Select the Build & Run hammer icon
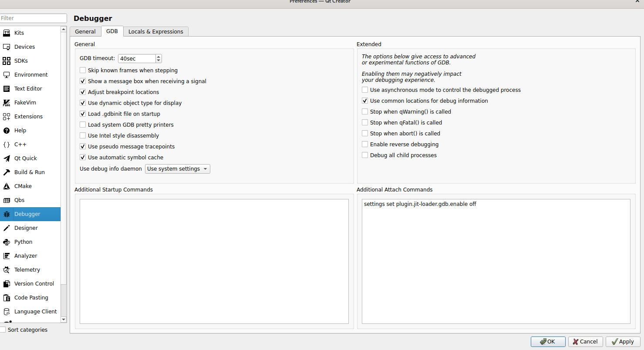 pyautogui.click(x=7, y=172)
